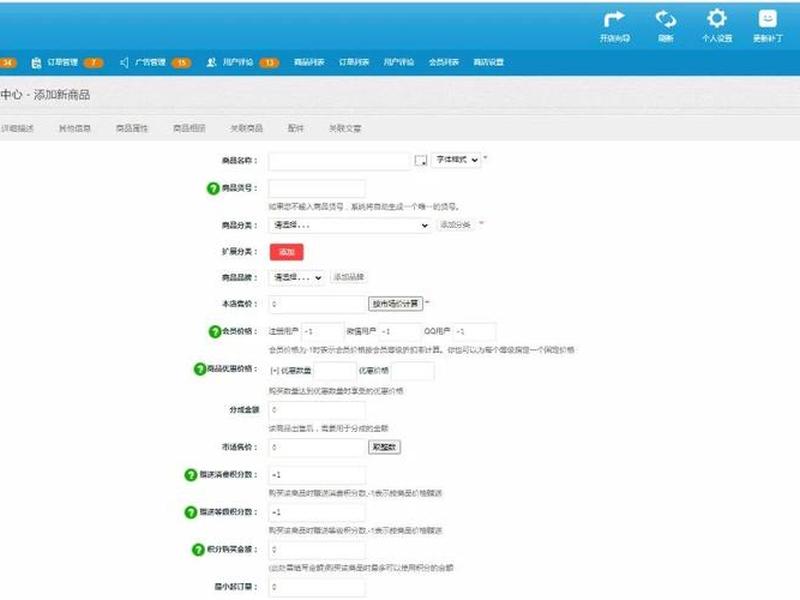Click the help icon beside 积分购买金额
800x600 pixels.
tap(198, 550)
